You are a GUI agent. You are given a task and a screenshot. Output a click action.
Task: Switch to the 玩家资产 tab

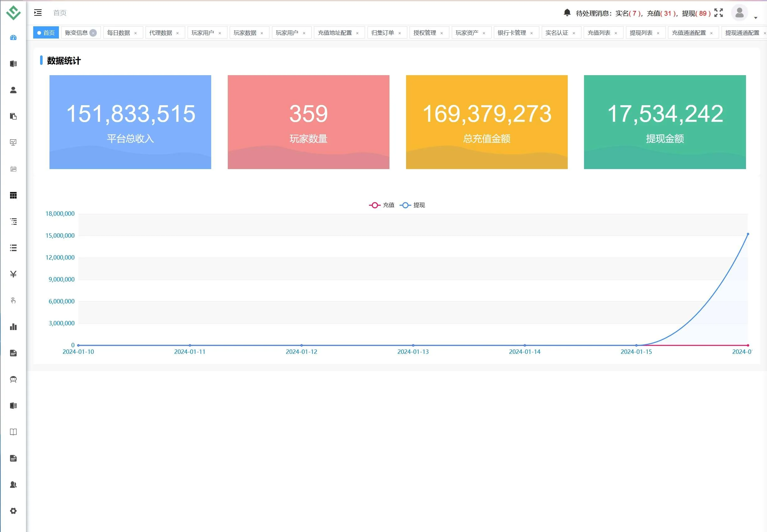[x=467, y=33]
